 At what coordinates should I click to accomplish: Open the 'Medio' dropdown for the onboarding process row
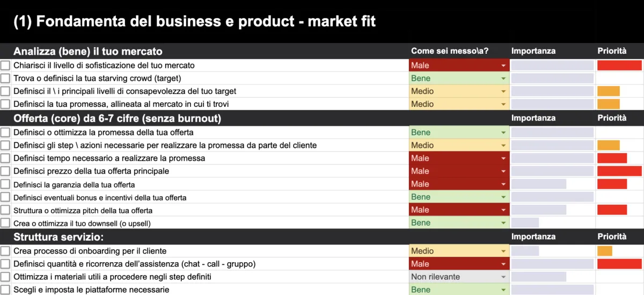click(459, 251)
